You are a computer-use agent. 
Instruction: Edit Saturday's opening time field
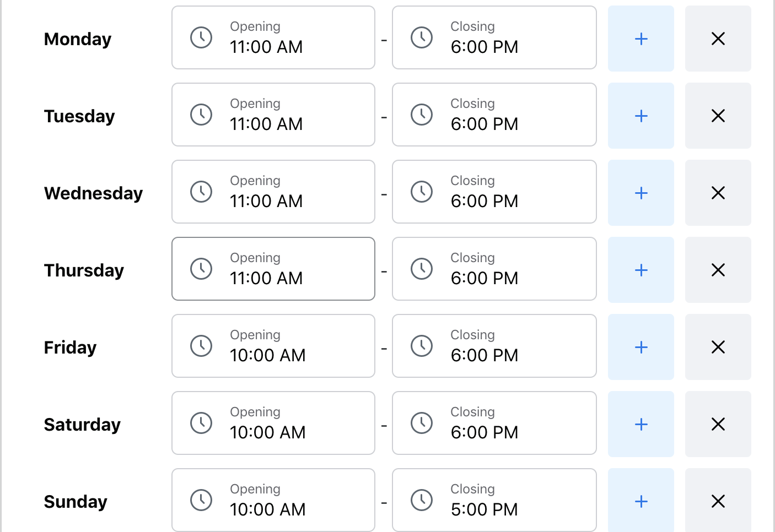coord(273,423)
